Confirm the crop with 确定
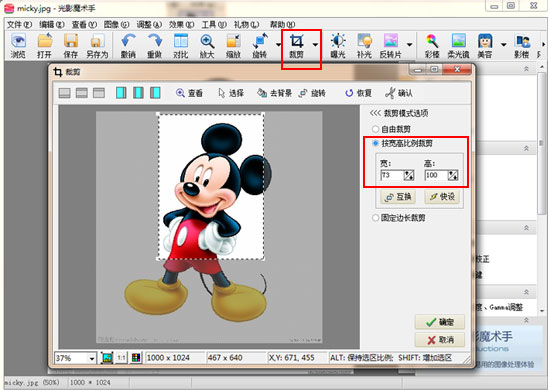Screen dimensions: 548x390 coord(440,322)
